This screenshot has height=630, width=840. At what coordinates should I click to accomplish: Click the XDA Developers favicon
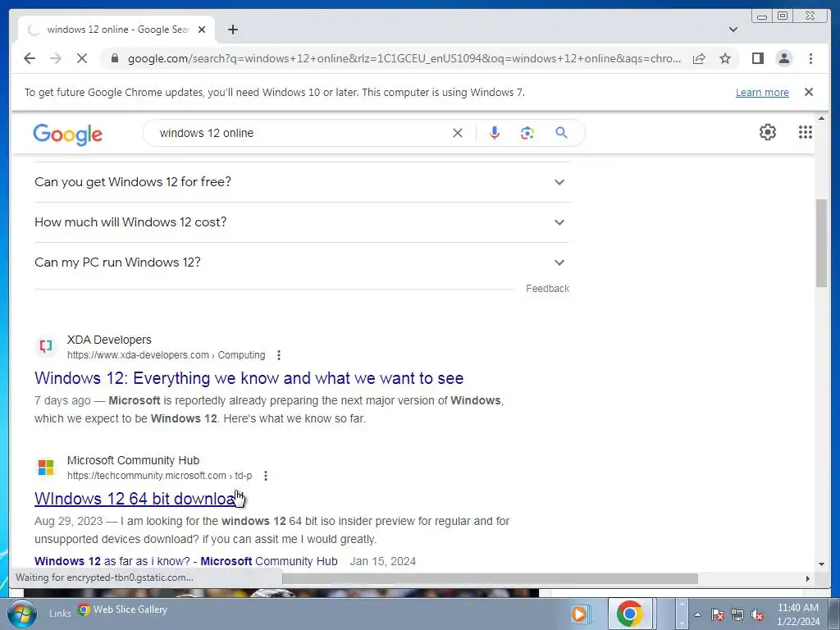coord(46,346)
